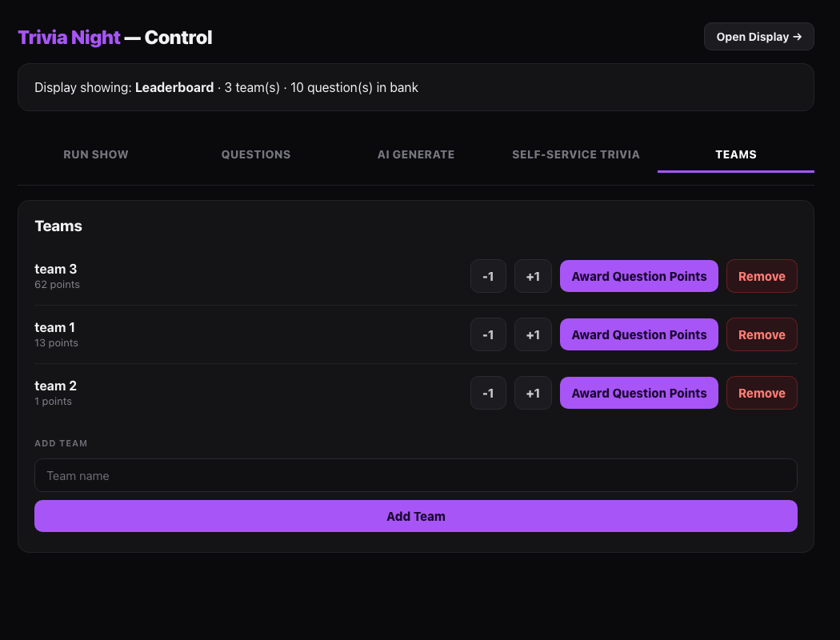Award question points to team 3
The height and width of the screenshot is (640, 840).
639,276
